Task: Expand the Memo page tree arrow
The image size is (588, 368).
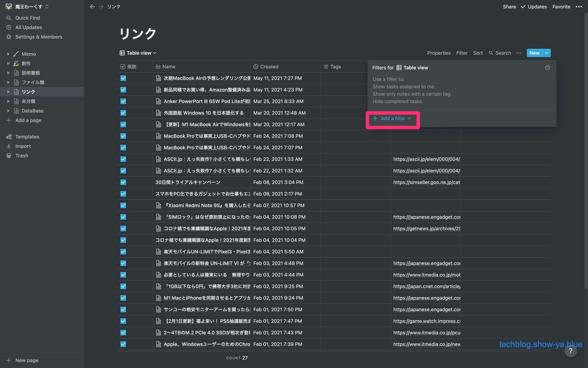Action: 8,54
